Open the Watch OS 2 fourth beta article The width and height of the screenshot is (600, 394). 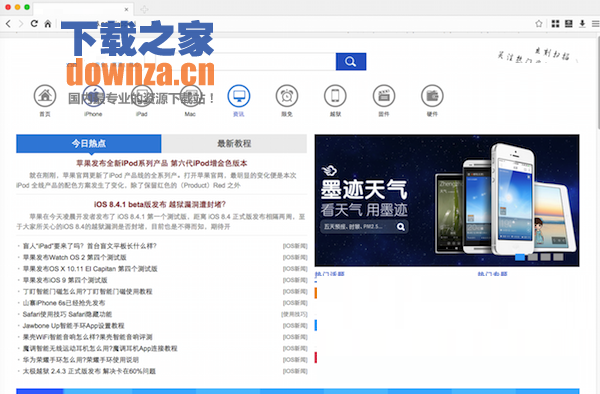pyautogui.click(x=75, y=257)
